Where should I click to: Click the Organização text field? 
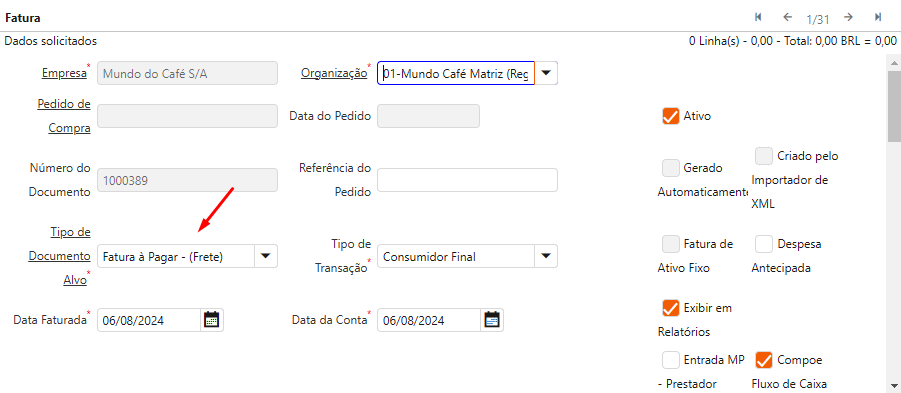coord(456,73)
